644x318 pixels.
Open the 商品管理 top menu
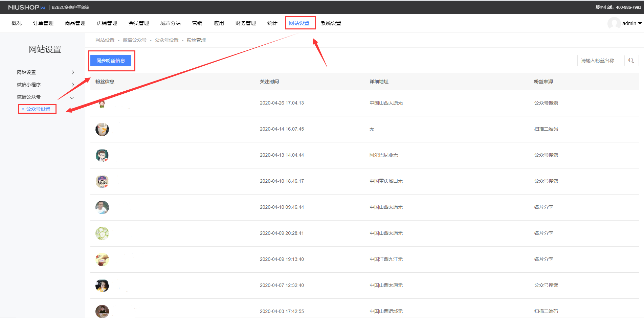[75, 23]
